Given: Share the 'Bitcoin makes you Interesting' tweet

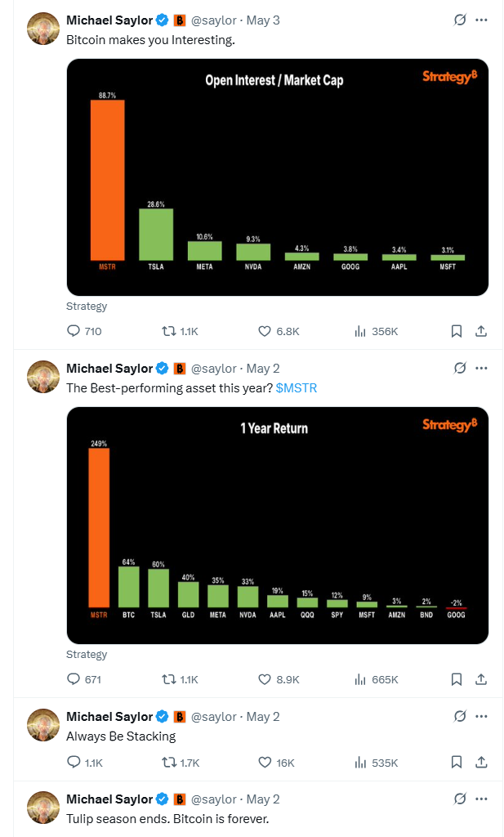Looking at the screenshot, I should click(x=481, y=331).
